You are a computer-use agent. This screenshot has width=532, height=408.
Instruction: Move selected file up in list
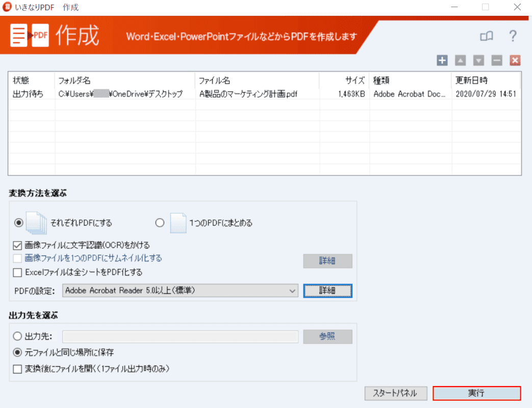(x=460, y=61)
